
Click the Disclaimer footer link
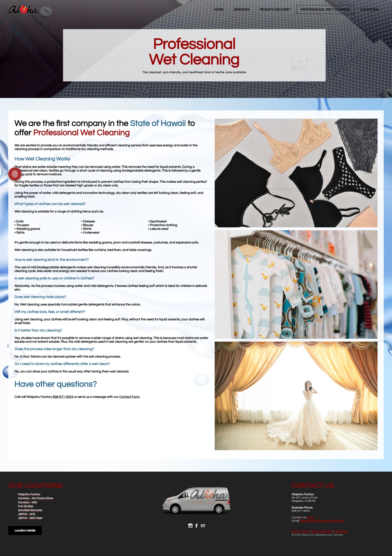(x=341, y=532)
